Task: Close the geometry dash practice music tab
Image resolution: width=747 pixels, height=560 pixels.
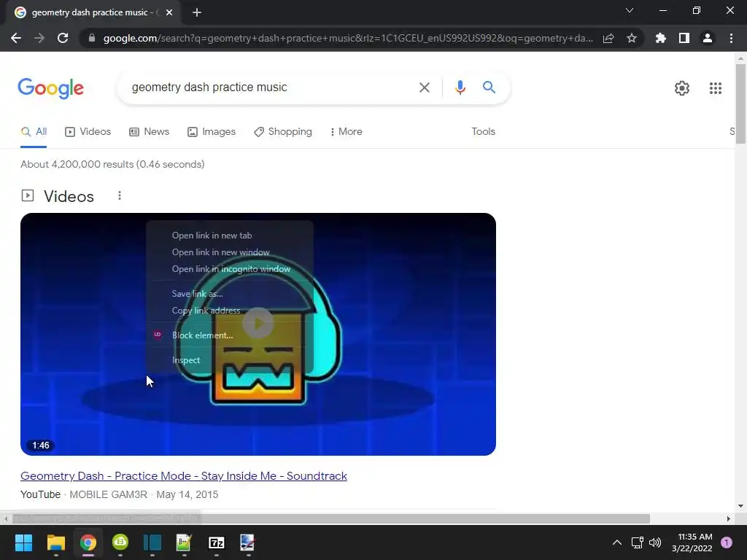Action: coord(169,12)
